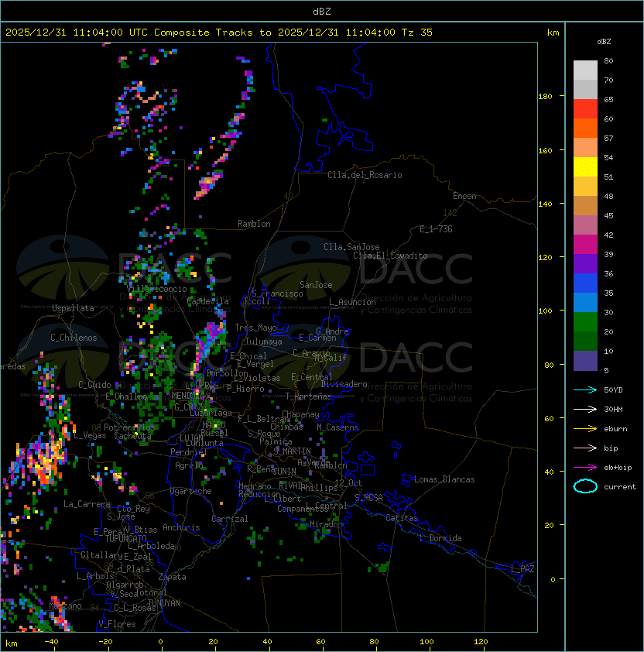Image resolution: width=644 pixels, height=652 pixels.
Task: Click the Carrizal place label
Action: pos(229,519)
